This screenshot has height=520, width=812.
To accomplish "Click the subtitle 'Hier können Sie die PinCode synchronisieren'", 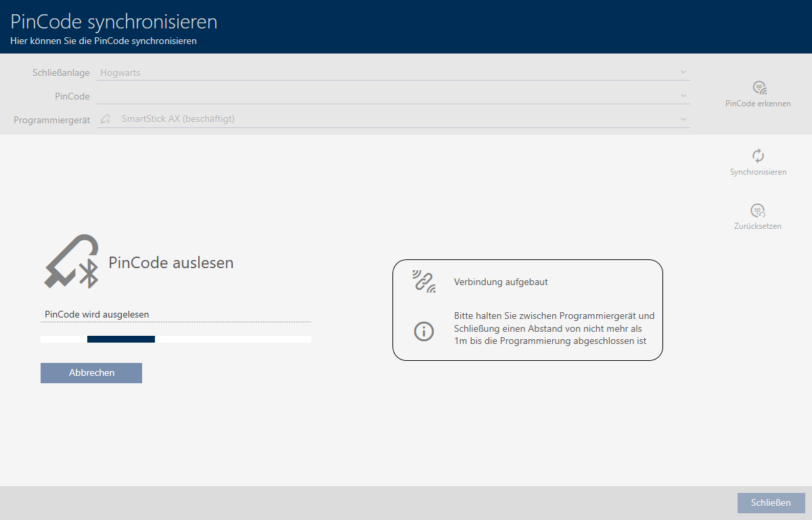I will (x=104, y=41).
